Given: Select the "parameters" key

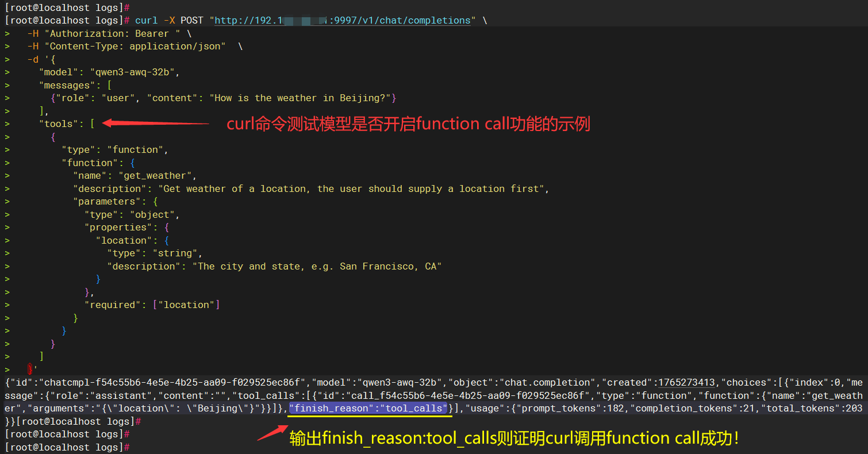Looking at the screenshot, I should 106,202.
